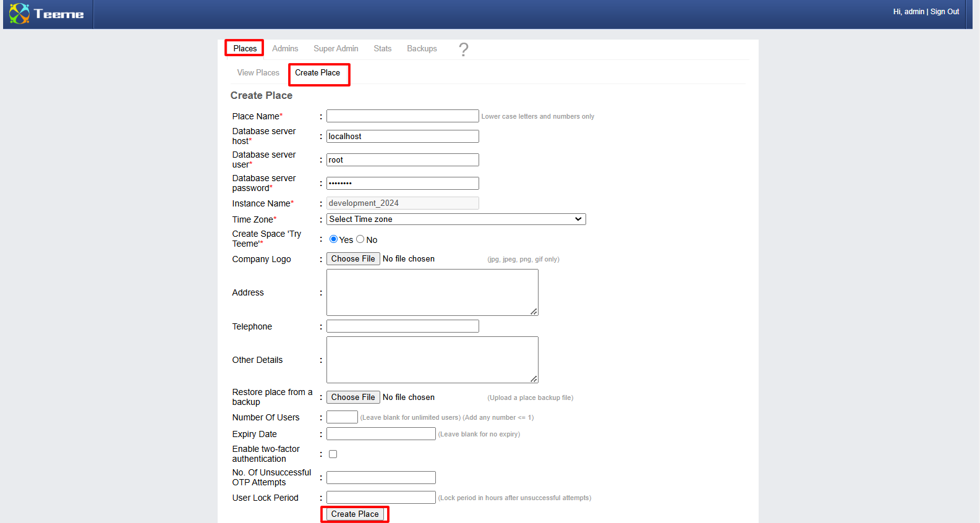Click the Teeme logo icon
This screenshot has width=980, height=523.
(x=20, y=14)
